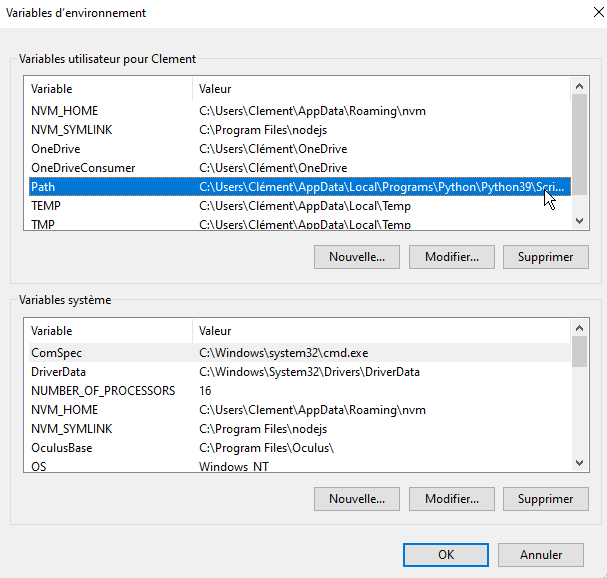Open Modifier for the system variables
The width and height of the screenshot is (607, 578).
pos(451,499)
